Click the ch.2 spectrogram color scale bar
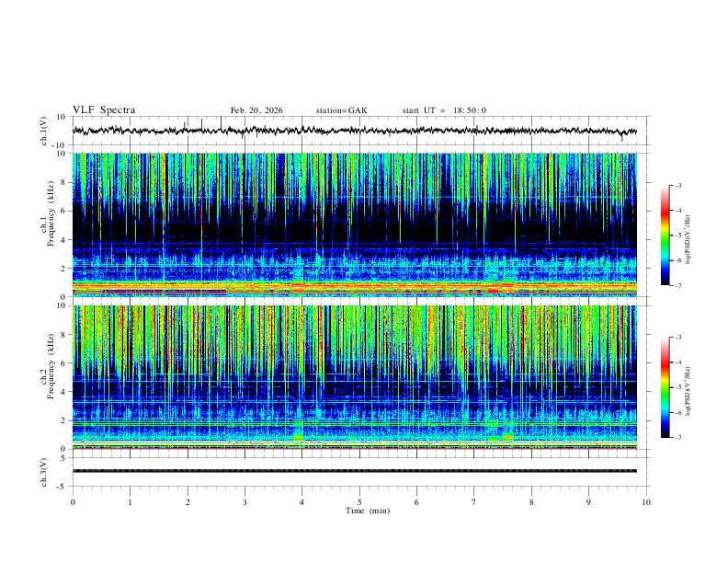728x563 pixels. (665, 387)
